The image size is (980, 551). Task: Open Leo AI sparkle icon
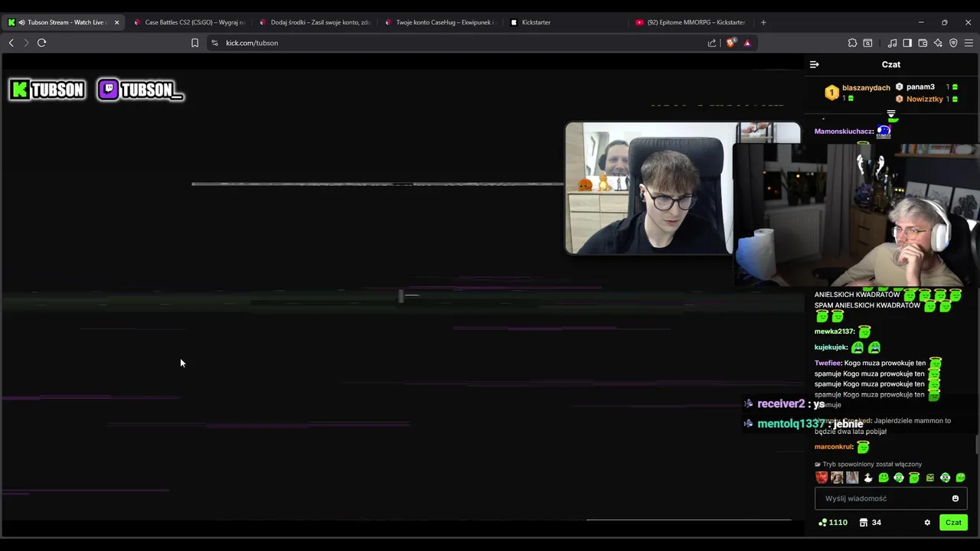point(938,43)
